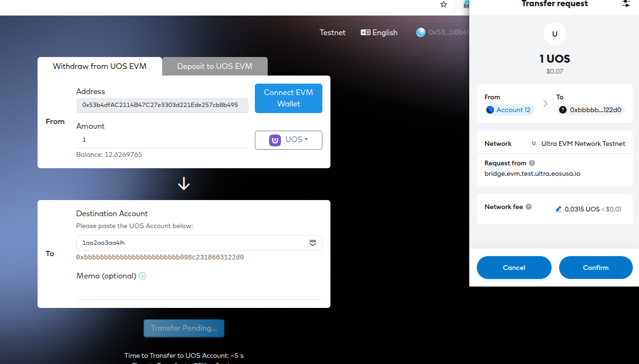Viewport: 639px width, 364px height.
Task: Click bridge.evm.test.ultra.eosusa.io request origin
Action: [532, 173]
